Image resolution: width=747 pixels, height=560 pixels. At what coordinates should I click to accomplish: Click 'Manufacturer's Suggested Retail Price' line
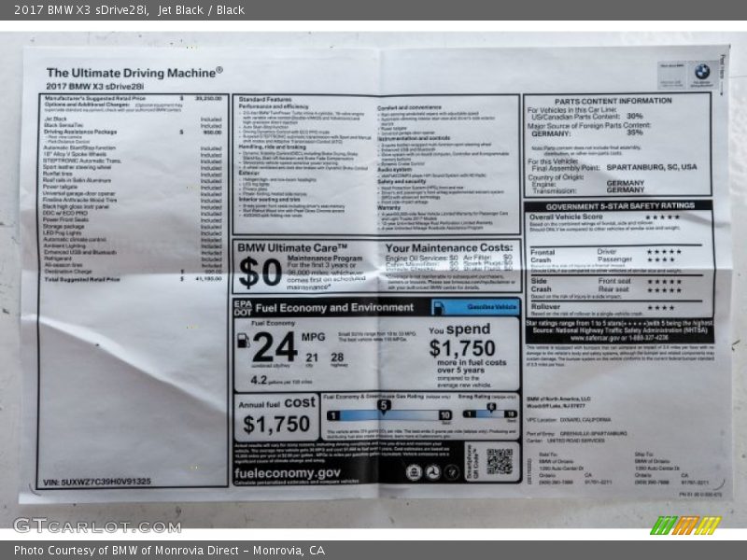coord(133,98)
